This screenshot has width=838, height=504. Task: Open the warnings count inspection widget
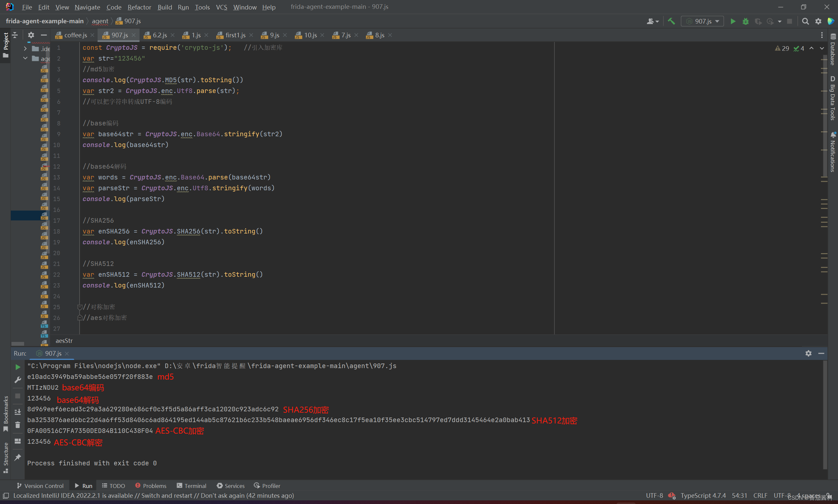click(x=782, y=48)
